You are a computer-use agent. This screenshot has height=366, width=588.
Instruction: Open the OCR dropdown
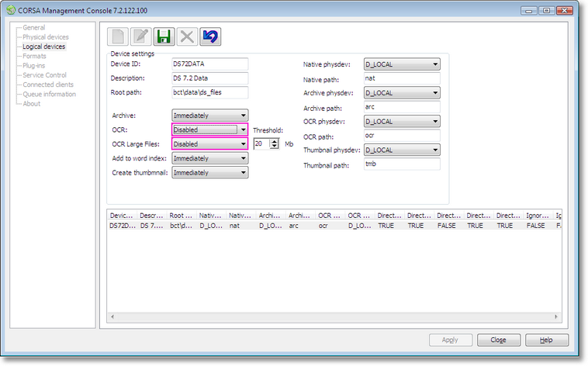pos(210,129)
